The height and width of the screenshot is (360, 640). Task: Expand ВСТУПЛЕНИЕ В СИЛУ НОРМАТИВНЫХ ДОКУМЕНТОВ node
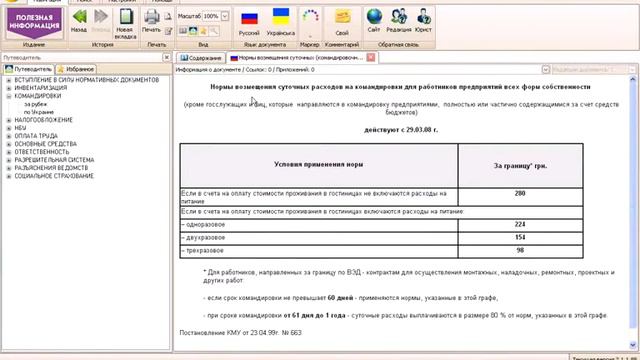point(9,80)
